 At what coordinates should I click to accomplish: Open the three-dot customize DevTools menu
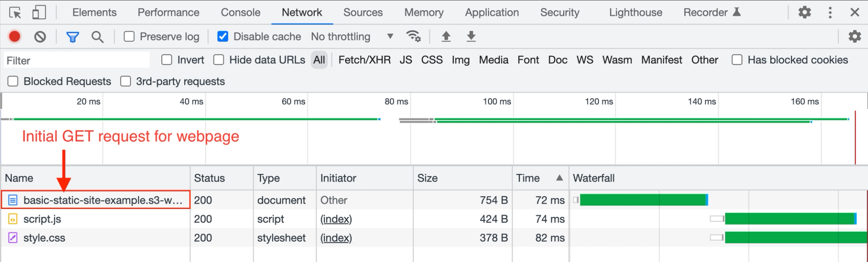tap(830, 12)
